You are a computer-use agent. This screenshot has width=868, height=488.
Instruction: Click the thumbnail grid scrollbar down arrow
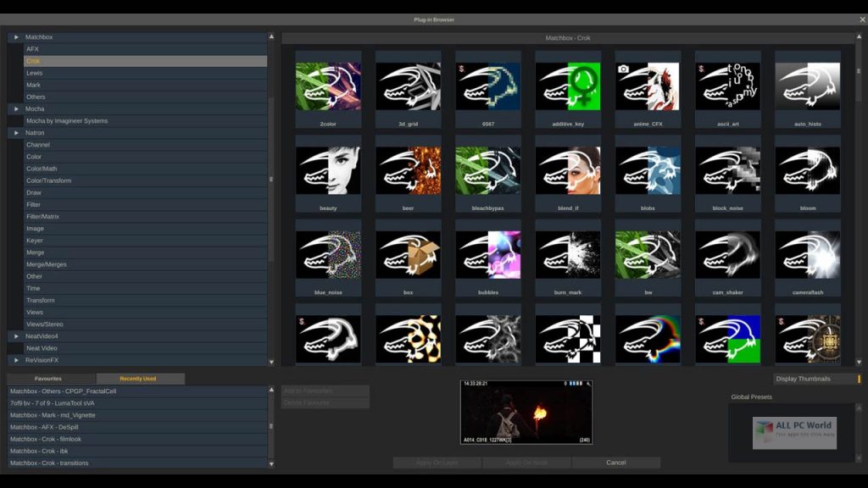(x=860, y=363)
